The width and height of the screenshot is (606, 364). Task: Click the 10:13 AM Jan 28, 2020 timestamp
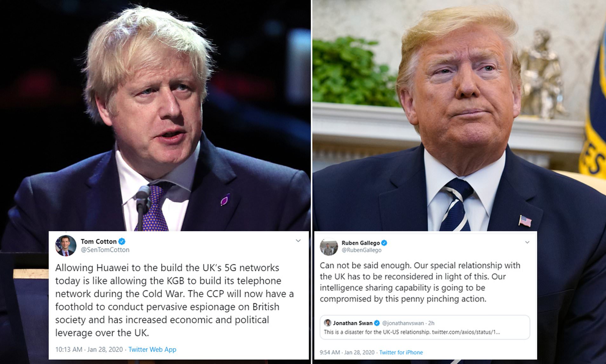pos(89,349)
